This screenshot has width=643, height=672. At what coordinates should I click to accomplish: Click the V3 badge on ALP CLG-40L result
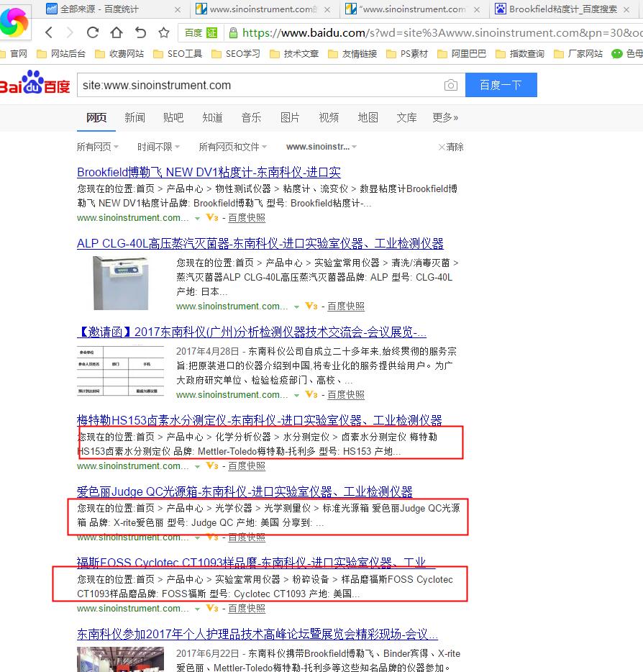(x=311, y=306)
